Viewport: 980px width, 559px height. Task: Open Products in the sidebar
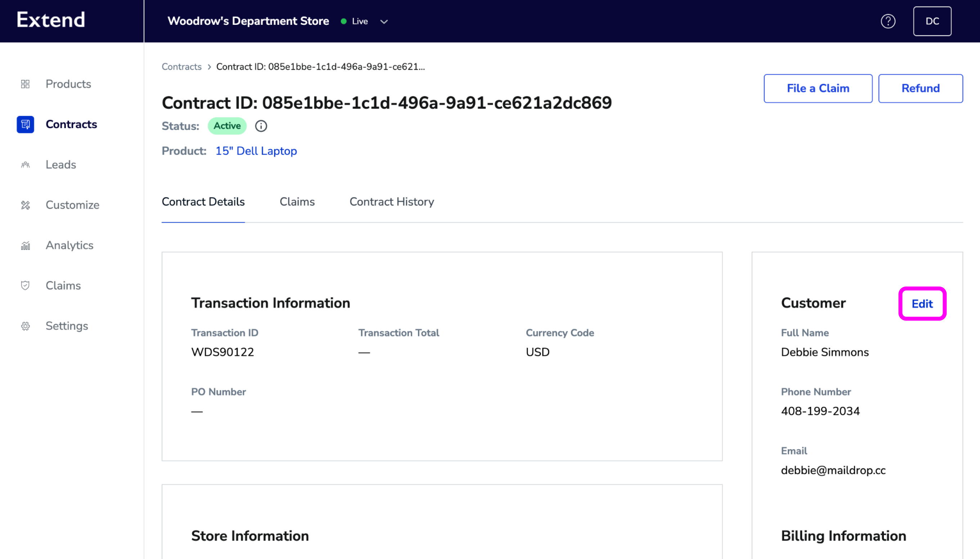coord(68,84)
